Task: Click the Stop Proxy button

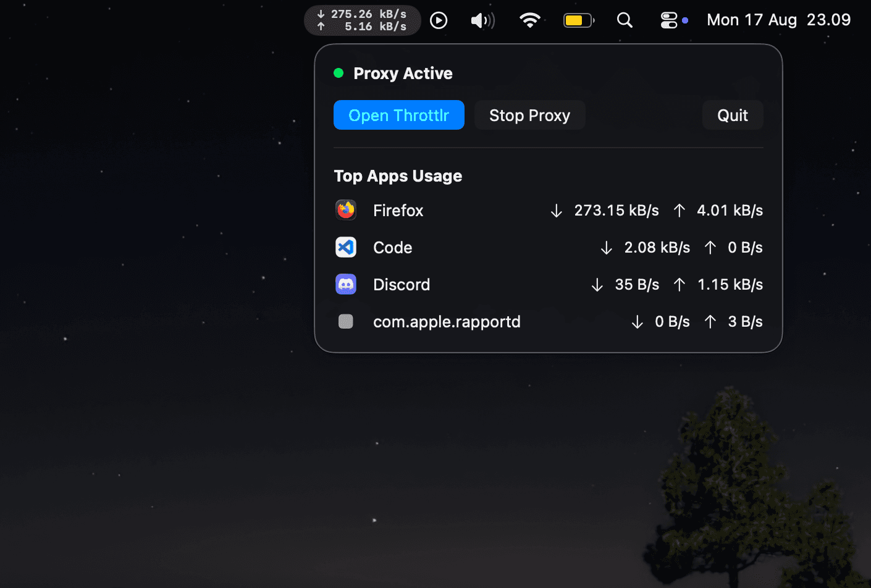Action: [529, 115]
